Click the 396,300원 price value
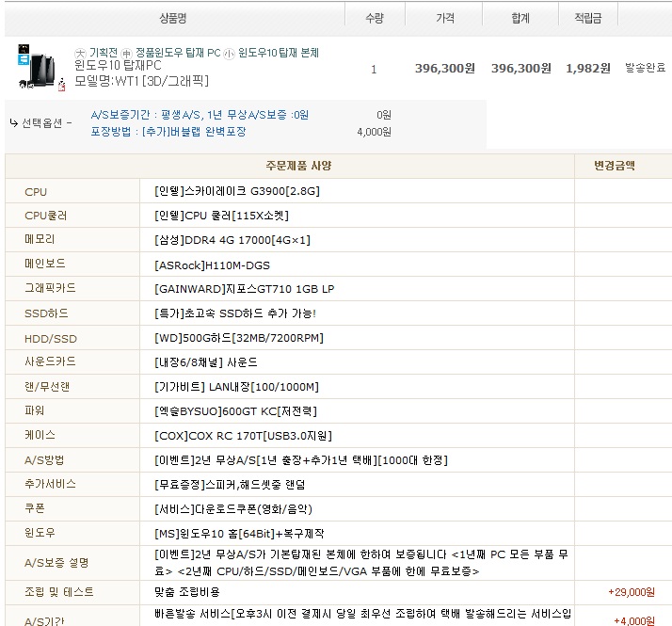 [445, 68]
